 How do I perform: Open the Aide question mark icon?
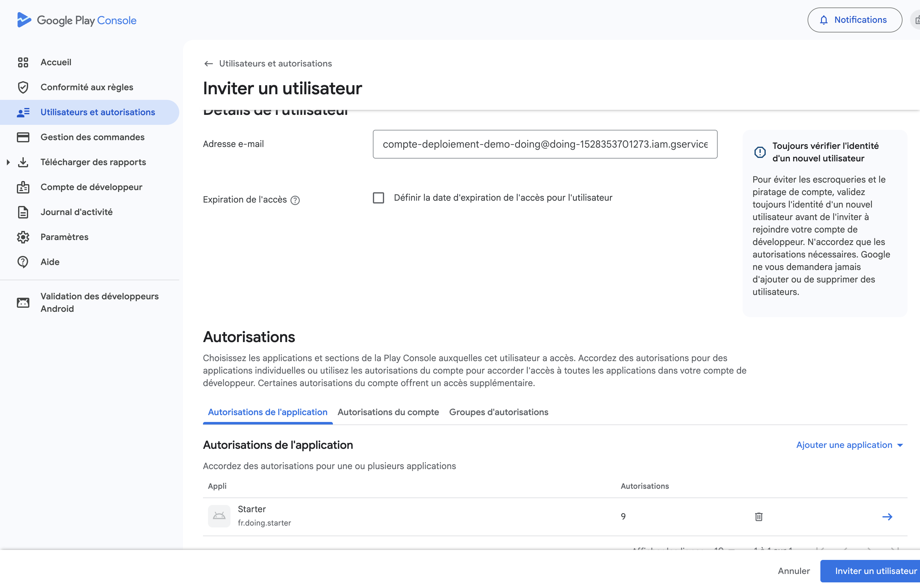[x=23, y=262]
